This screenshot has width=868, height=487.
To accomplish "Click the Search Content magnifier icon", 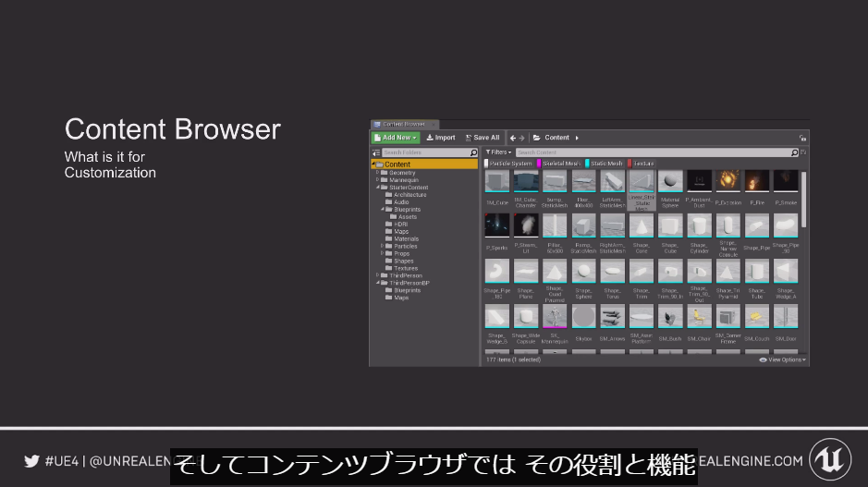I will 795,152.
